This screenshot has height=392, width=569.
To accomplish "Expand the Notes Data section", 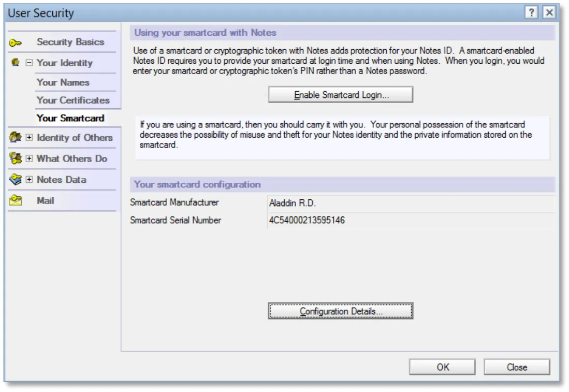I will point(29,180).
